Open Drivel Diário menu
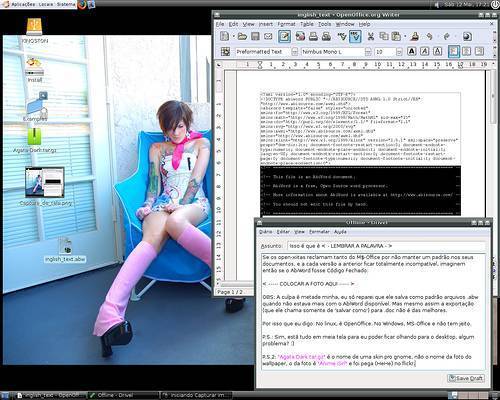Screen dimensions: 500x400 266,232
